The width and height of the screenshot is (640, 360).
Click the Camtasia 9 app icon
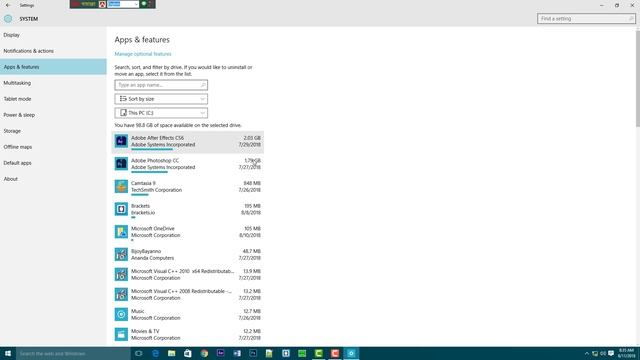121,187
